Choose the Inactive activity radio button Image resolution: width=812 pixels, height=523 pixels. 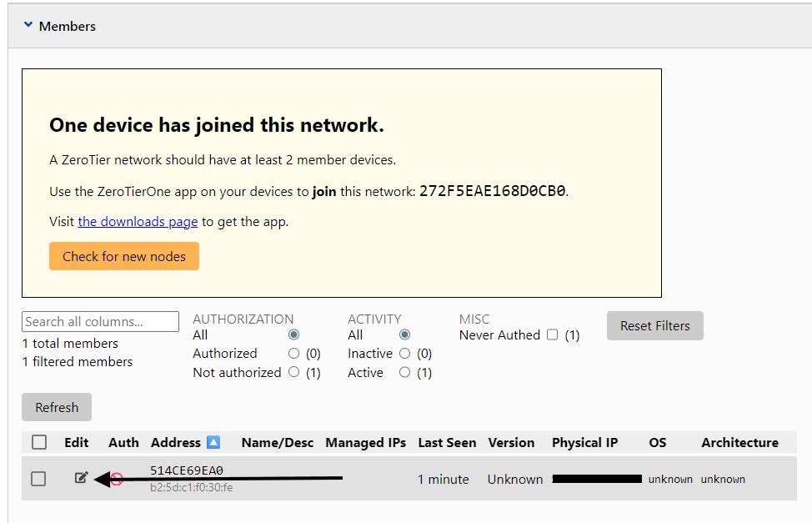(x=404, y=354)
